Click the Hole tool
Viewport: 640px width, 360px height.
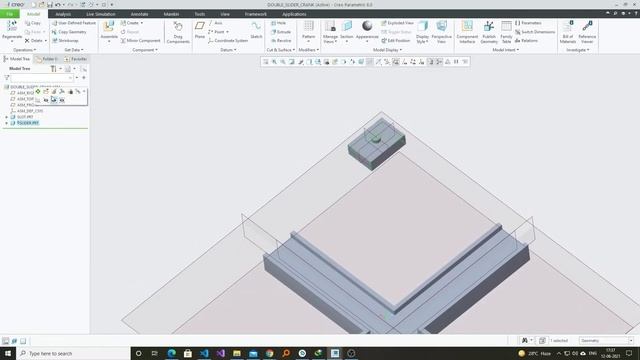[x=278, y=23]
